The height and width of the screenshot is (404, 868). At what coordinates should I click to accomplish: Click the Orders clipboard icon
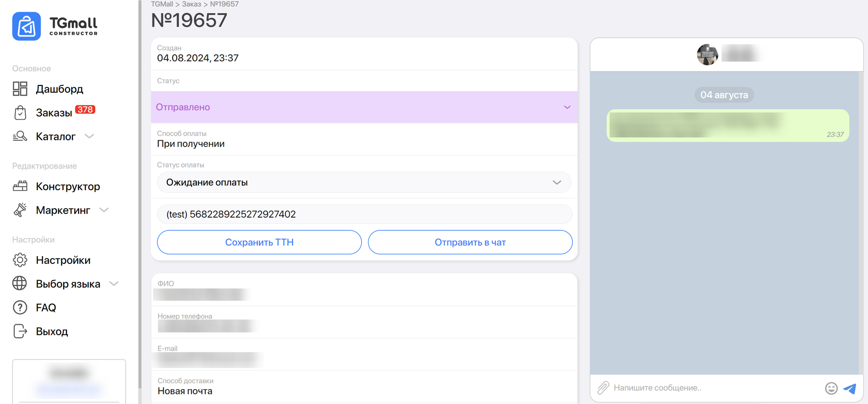[x=20, y=113]
